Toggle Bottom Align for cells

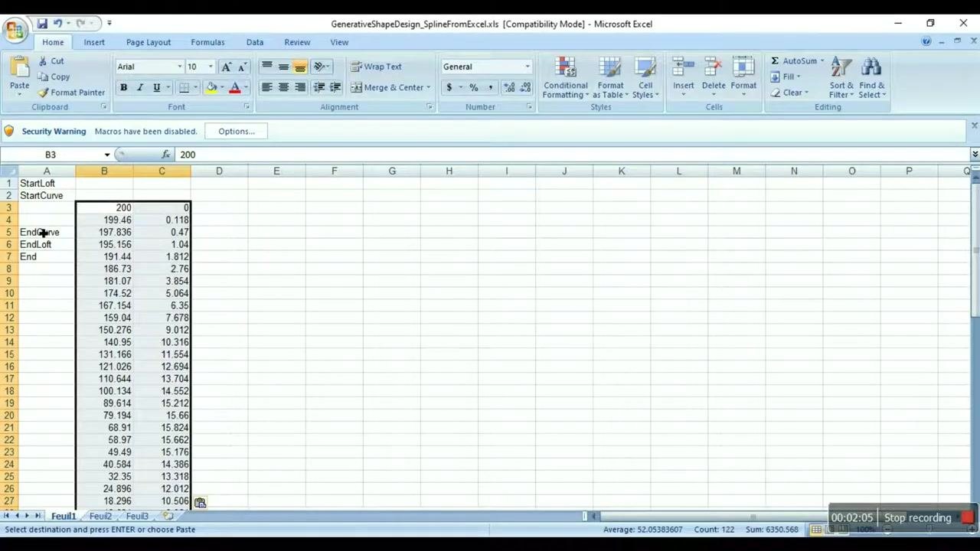[x=300, y=67]
